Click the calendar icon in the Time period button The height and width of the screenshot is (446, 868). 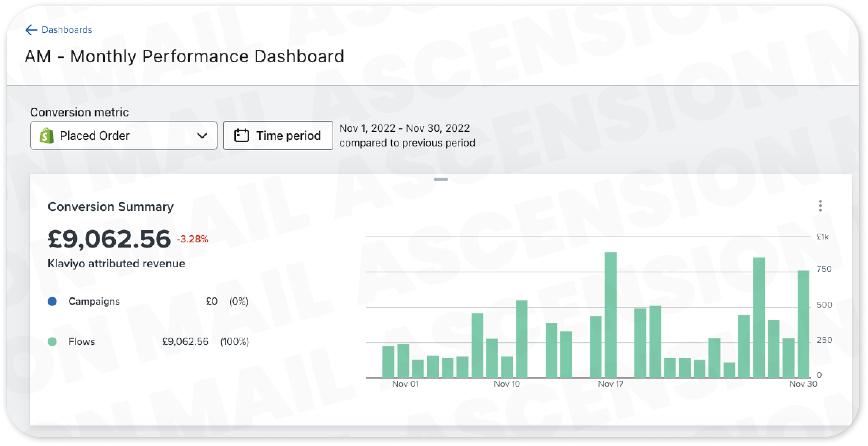tap(241, 135)
